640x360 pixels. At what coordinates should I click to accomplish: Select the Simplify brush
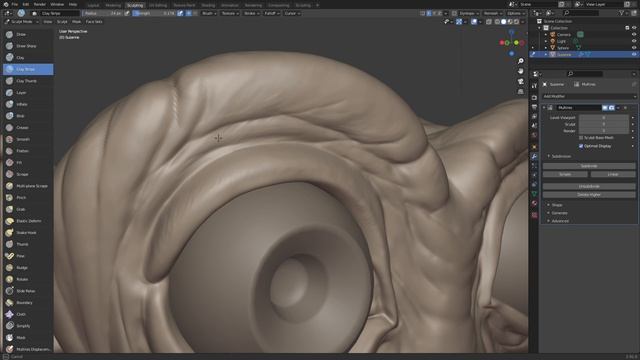click(x=28, y=326)
